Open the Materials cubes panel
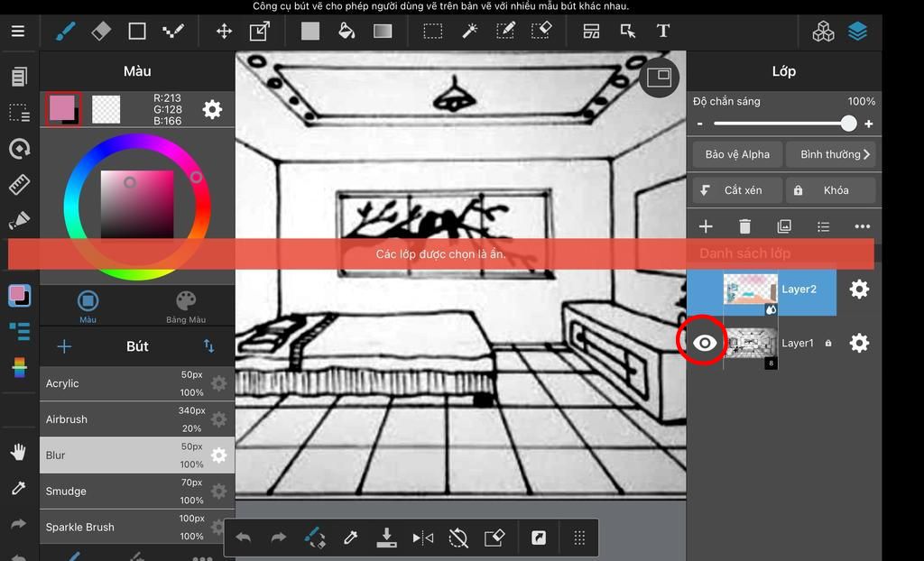924x561 pixels. pyautogui.click(x=823, y=32)
